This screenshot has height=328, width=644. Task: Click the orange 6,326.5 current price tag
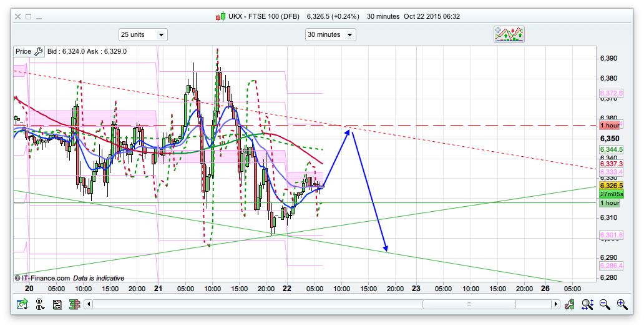(x=612, y=186)
